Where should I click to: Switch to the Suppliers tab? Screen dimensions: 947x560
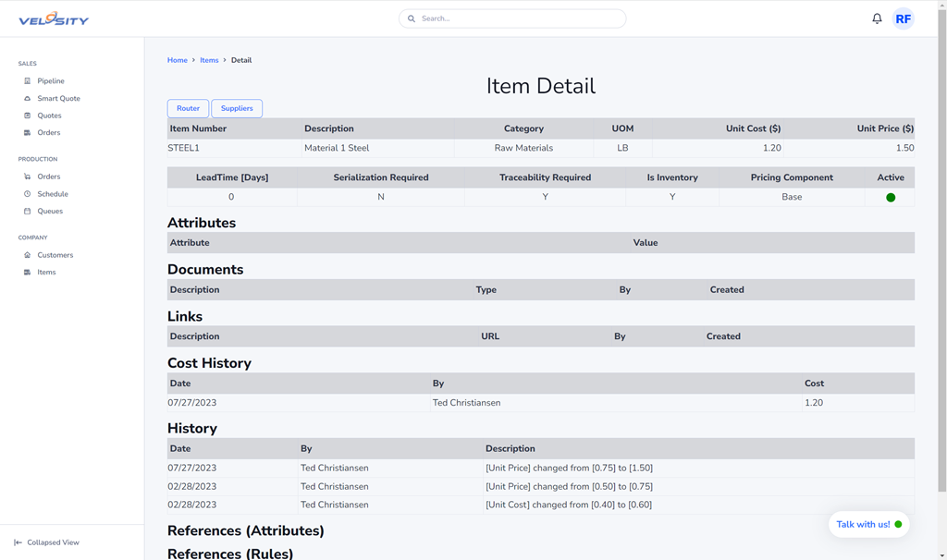tap(237, 109)
